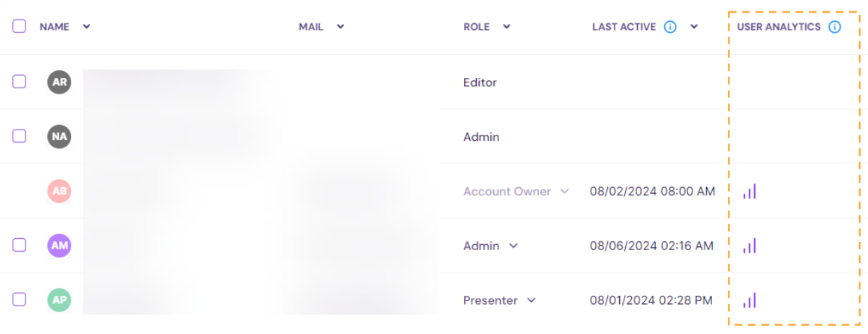868x334 pixels.
Task: Click the info icon beside USER ANALYTICS
Action: coord(834,27)
